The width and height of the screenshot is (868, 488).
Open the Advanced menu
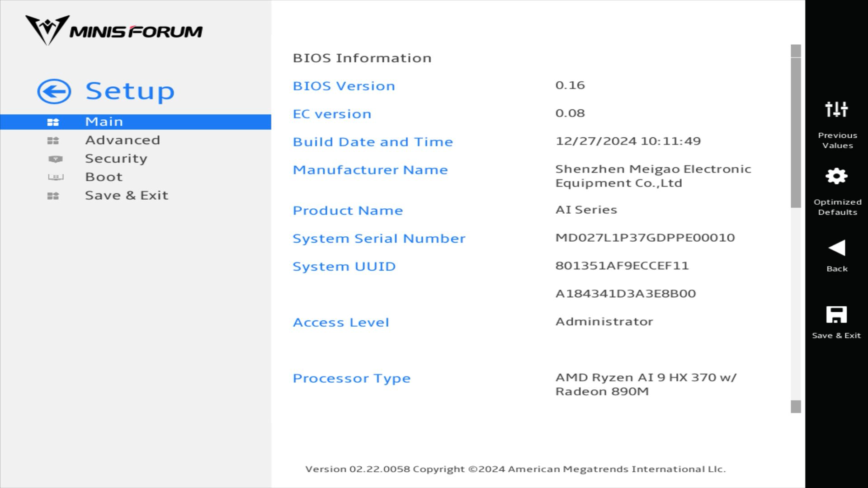[x=123, y=140]
